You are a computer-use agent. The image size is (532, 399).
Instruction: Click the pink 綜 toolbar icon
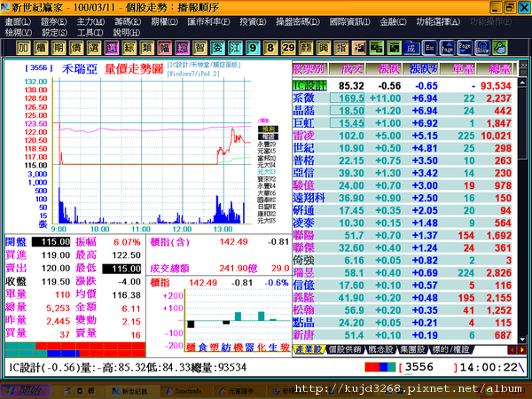182,48
